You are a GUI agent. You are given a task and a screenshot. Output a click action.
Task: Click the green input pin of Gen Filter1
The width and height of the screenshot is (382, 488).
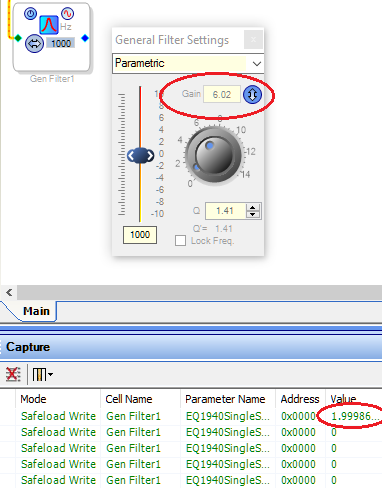(18, 38)
